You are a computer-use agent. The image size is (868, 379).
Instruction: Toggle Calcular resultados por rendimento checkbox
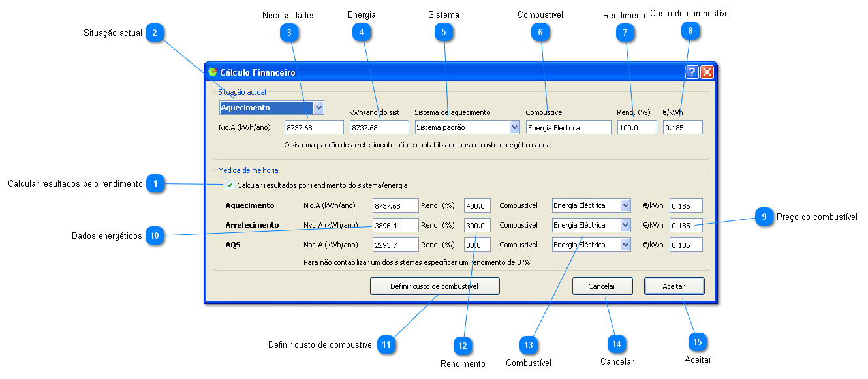coord(230,185)
